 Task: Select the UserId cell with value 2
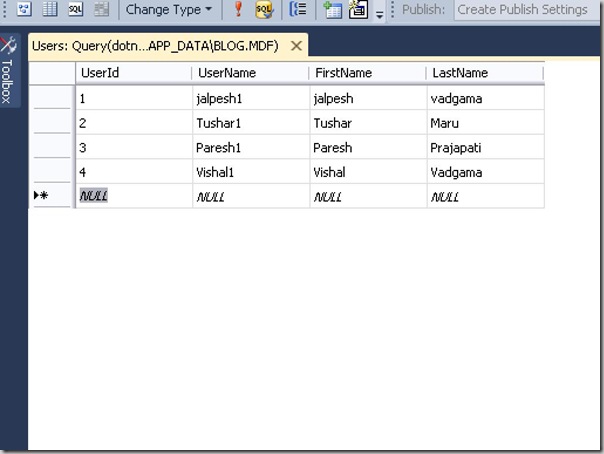134,123
